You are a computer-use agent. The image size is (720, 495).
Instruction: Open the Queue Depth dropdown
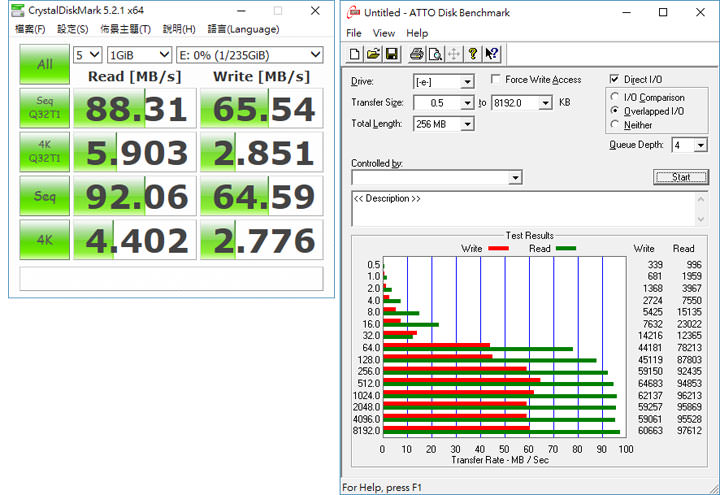pyautogui.click(x=700, y=146)
